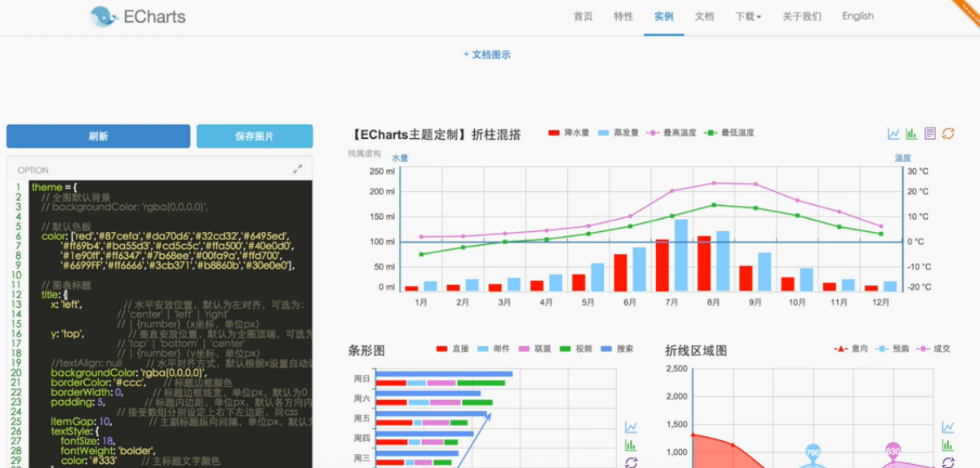Switch main chart to line view
Screen dimensions: 980x468
pyautogui.click(x=894, y=134)
